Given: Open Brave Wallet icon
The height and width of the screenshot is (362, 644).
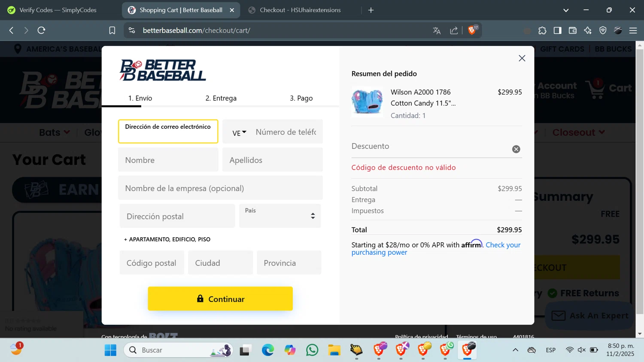Looking at the screenshot, I should [572, 30].
